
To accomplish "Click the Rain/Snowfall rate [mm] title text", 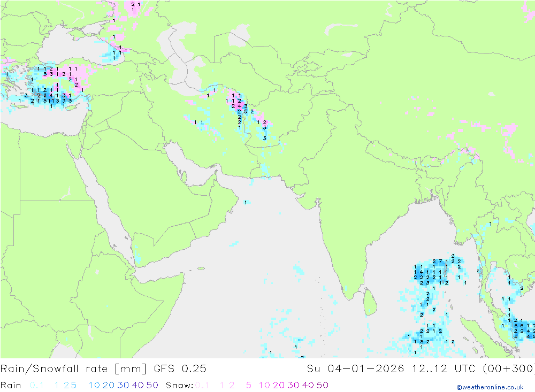I will pos(74,369).
